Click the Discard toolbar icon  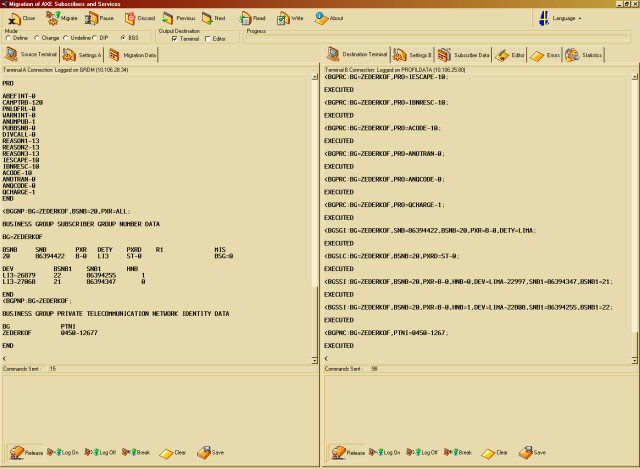click(x=139, y=18)
